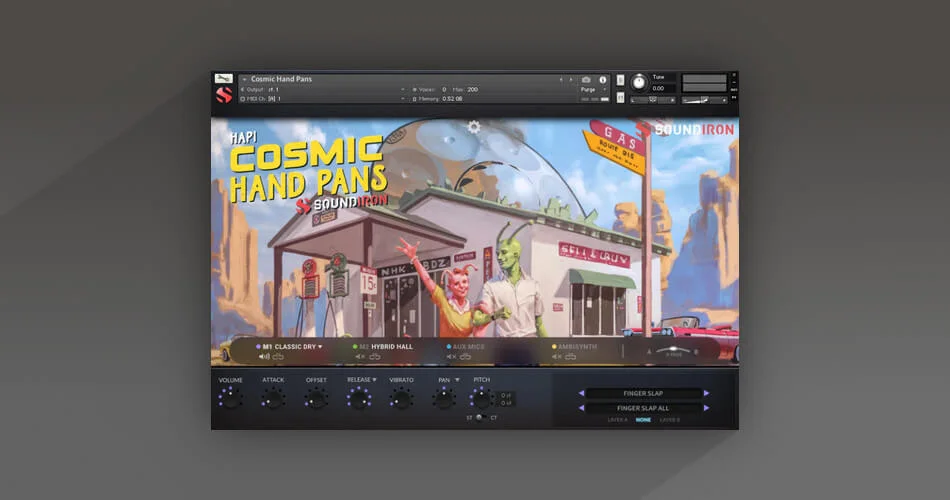
Task: Unmute the Ambisynth layer
Action: coord(557,356)
